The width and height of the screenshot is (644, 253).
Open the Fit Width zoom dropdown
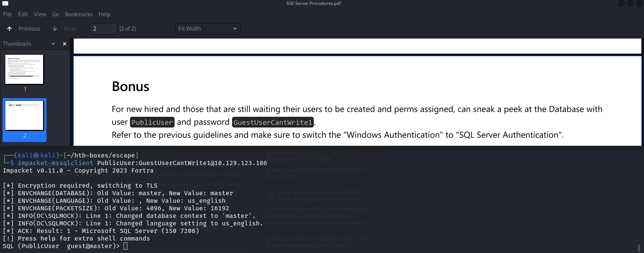(x=207, y=29)
